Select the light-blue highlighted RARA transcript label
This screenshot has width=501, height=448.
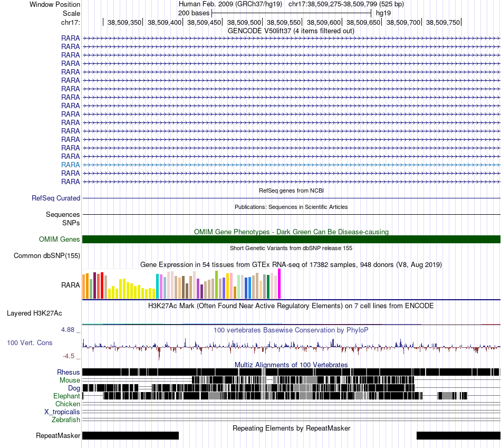pos(70,165)
